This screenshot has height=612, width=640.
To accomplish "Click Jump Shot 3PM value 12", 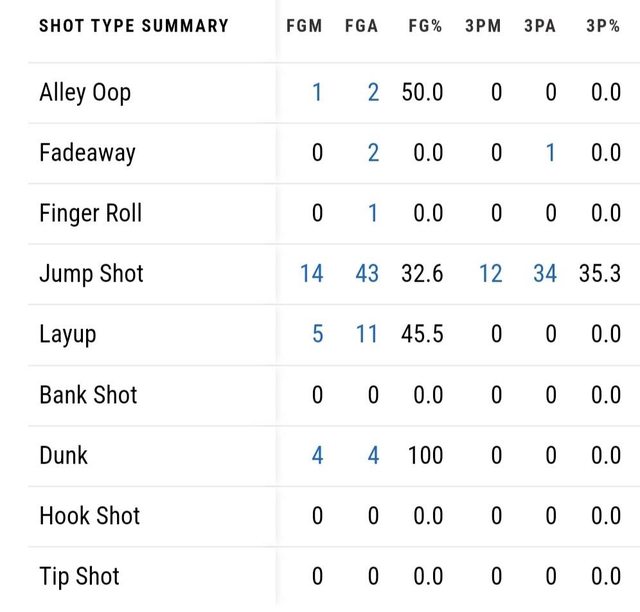I will (x=490, y=273).
